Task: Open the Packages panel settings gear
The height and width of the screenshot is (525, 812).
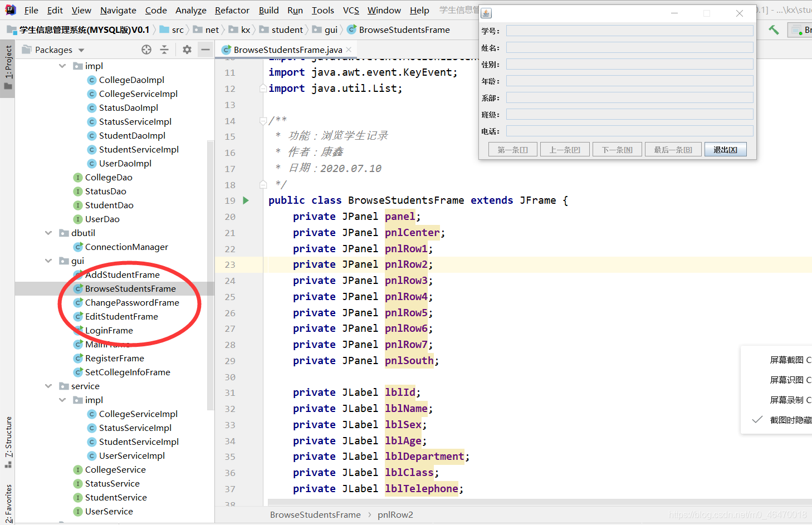Action: pyautogui.click(x=187, y=50)
